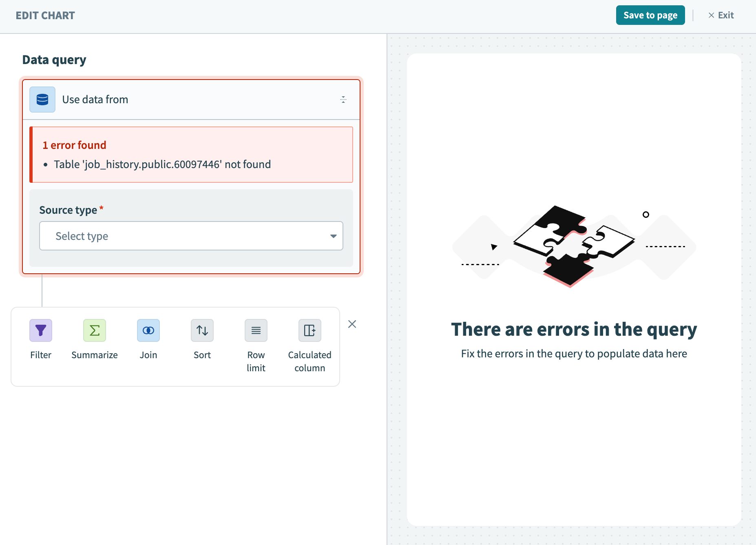Viewport: 756px width, 545px height.
Task: Select the Sort icon
Action: [x=202, y=330]
